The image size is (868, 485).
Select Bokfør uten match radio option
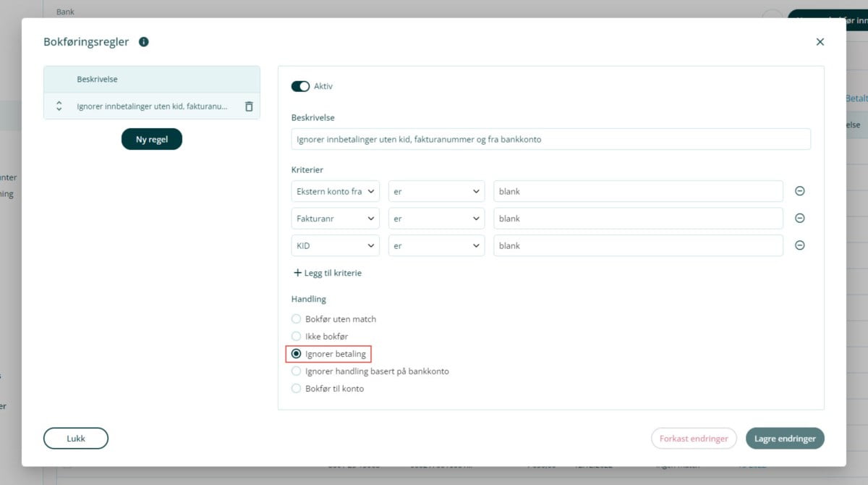(x=296, y=319)
